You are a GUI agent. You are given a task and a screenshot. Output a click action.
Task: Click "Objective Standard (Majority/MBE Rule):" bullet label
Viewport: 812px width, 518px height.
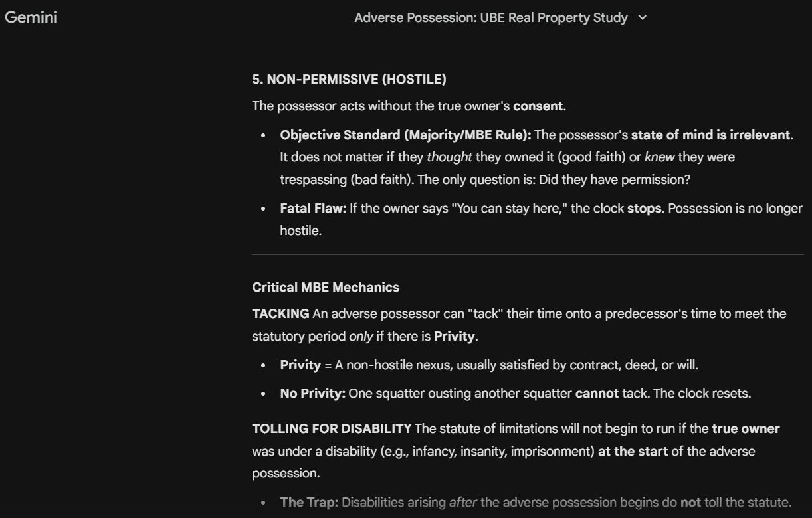405,135
